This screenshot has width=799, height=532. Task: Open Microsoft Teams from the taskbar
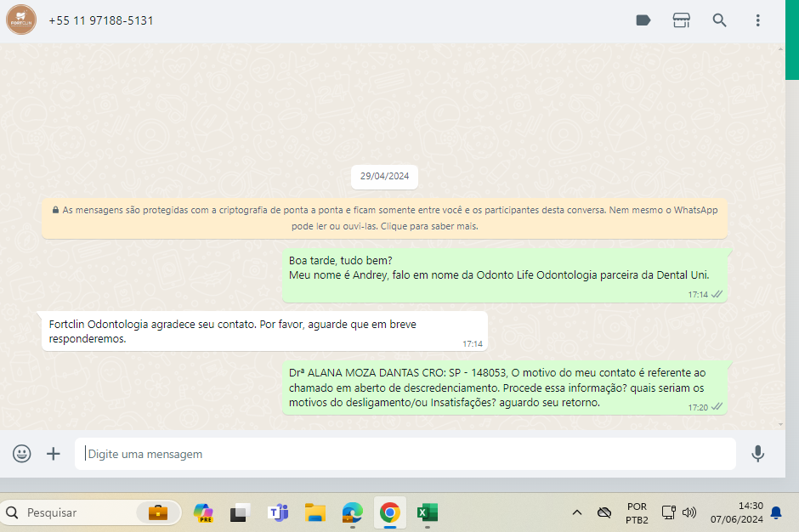[x=278, y=512]
